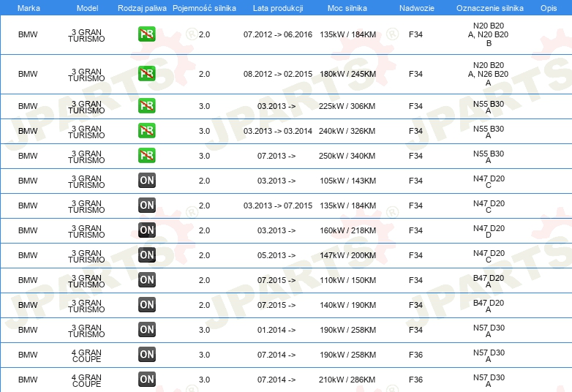Select engine power 105kW / 143KM
572x392 pixels.
347,181
